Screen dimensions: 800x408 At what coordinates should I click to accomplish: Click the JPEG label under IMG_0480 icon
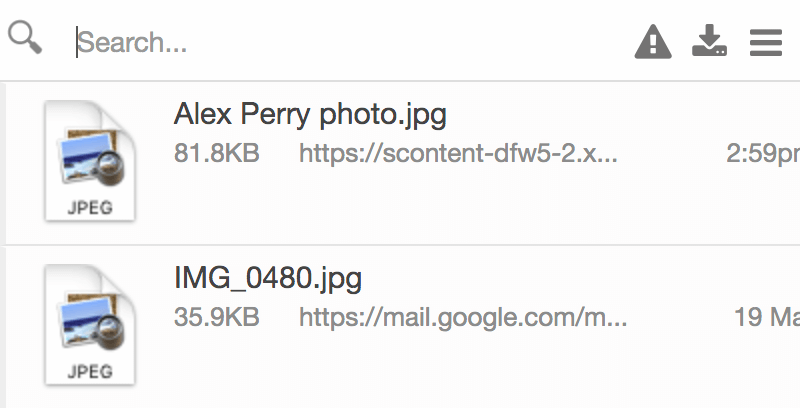pyautogui.click(x=90, y=372)
